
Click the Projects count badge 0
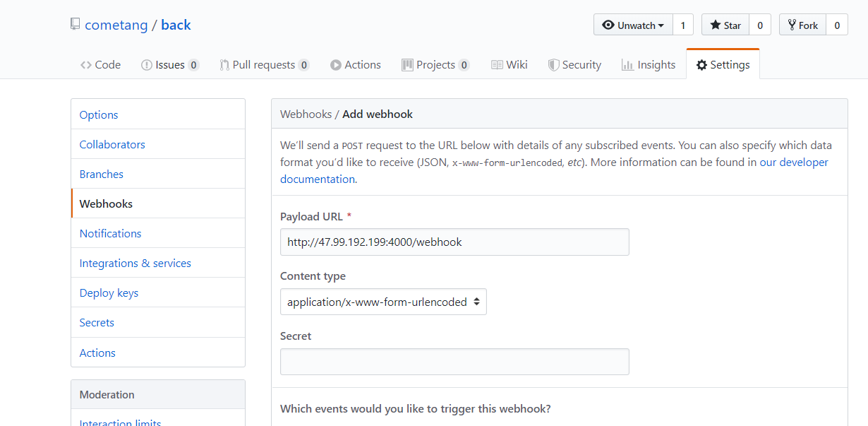pyautogui.click(x=464, y=65)
